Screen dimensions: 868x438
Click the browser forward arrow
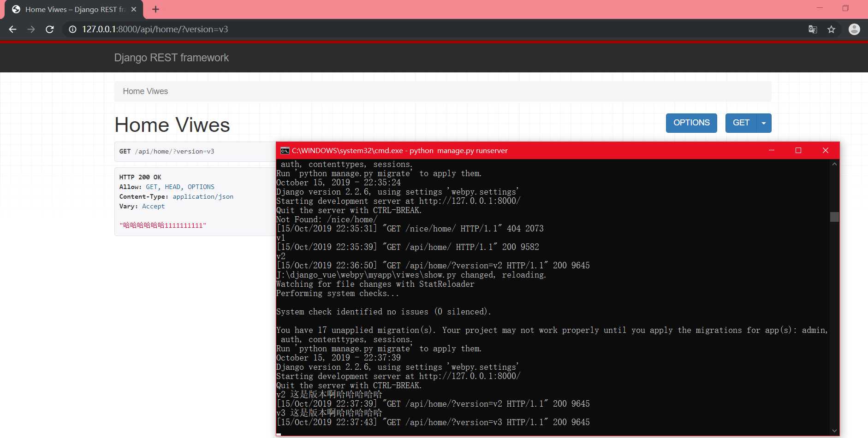pos(31,30)
